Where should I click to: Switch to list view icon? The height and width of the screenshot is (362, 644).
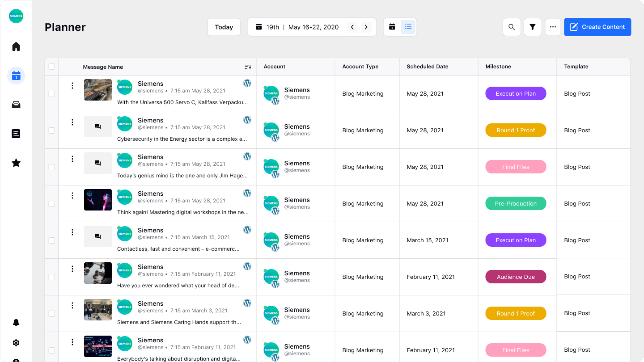pos(408,27)
